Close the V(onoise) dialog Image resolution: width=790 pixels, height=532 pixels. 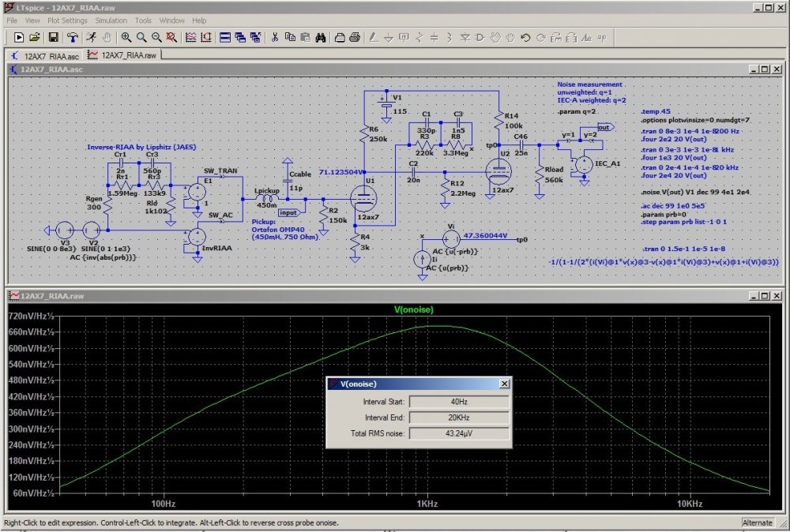(x=504, y=384)
